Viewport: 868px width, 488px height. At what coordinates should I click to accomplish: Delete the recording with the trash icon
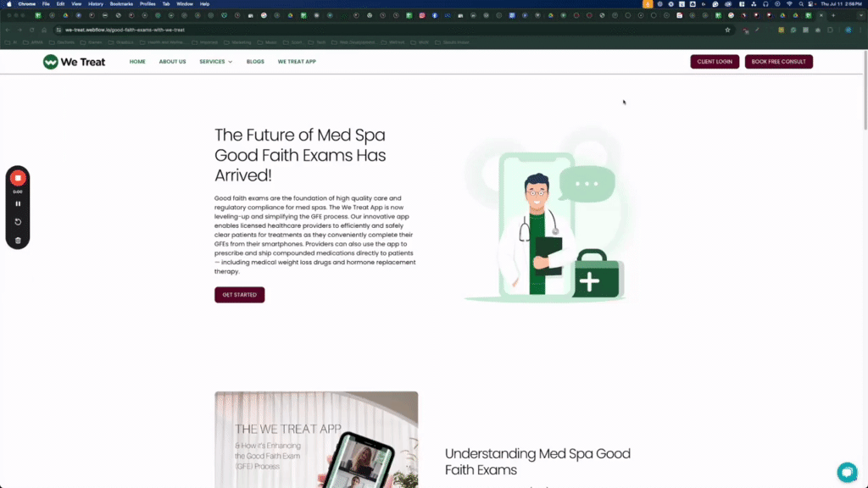click(x=18, y=240)
